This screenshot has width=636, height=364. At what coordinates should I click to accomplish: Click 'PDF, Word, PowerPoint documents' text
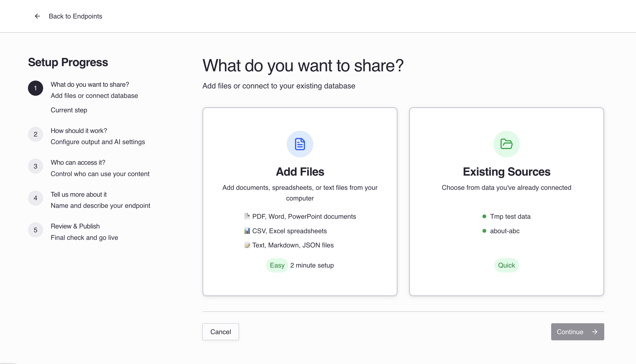point(304,216)
